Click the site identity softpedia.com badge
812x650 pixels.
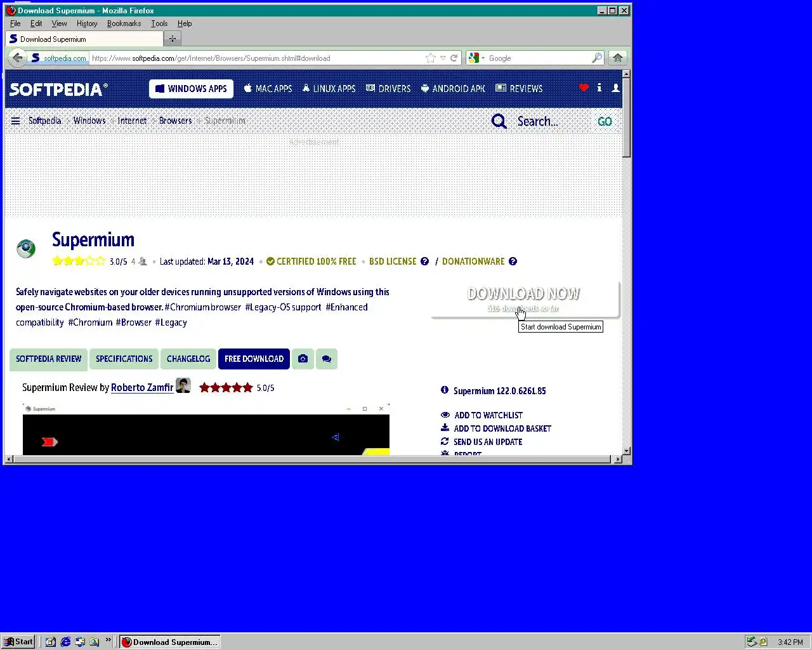point(58,58)
